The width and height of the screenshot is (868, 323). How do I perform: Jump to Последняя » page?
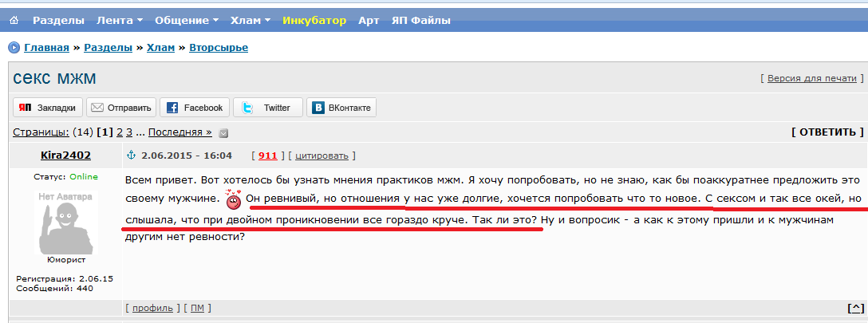coord(180,132)
